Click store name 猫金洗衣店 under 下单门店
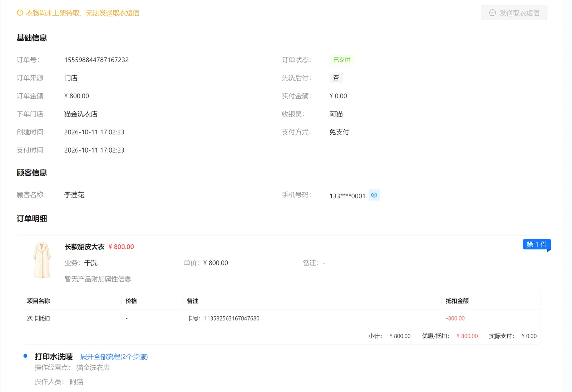 (81, 114)
